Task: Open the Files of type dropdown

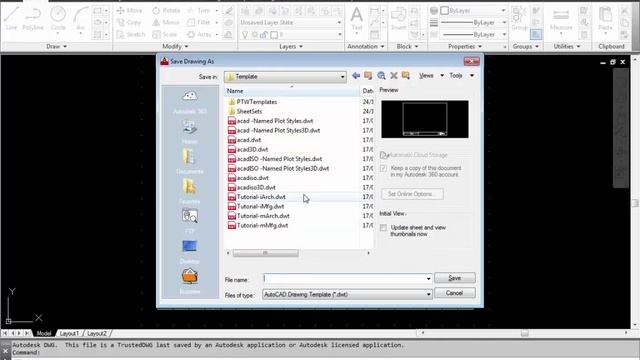Action: (x=428, y=294)
